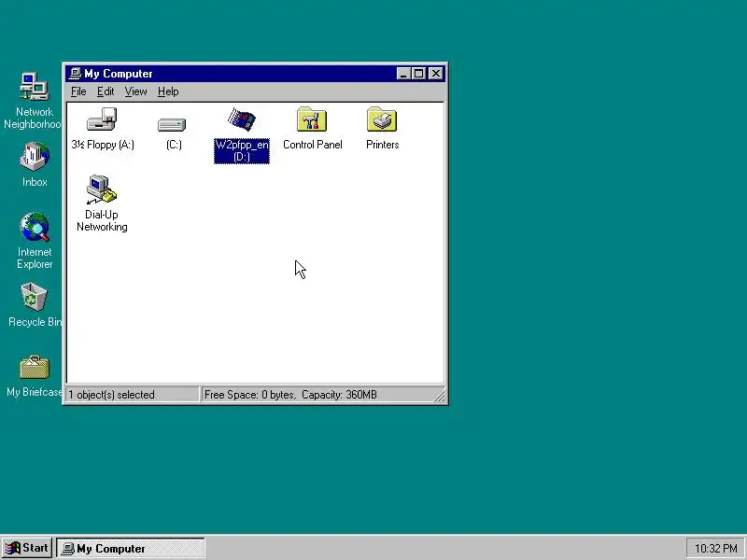Select the Internet Explorer desktop icon
The height and width of the screenshot is (560, 747).
pos(35,227)
